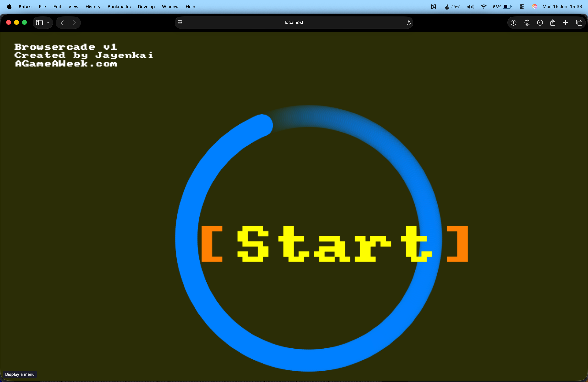This screenshot has width=588, height=382.
Task: Reload the localhost page
Action: coord(408,23)
